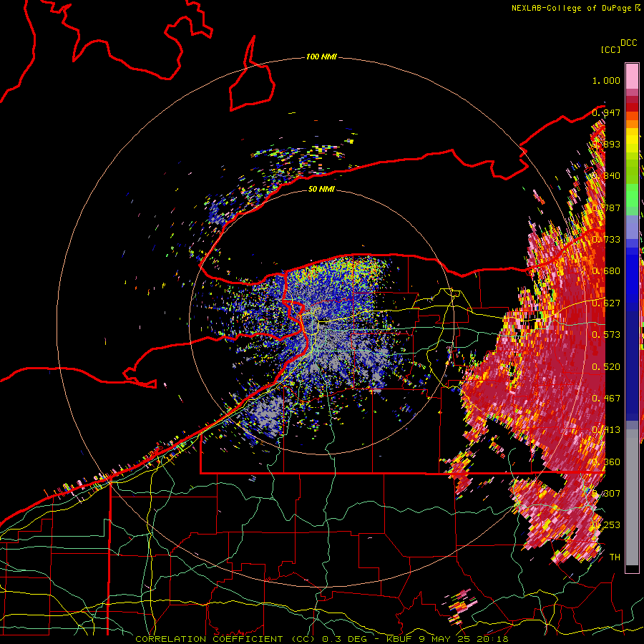The height and width of the screenshot is (644, 644).
Task: Click the TH threshold label
Action: 615,557
